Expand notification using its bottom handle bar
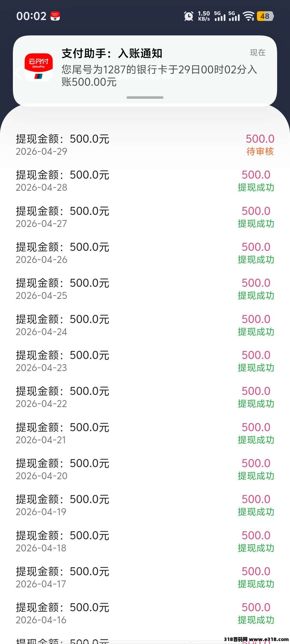The height and width of the screenshot is (644, 290). (145, 97)
